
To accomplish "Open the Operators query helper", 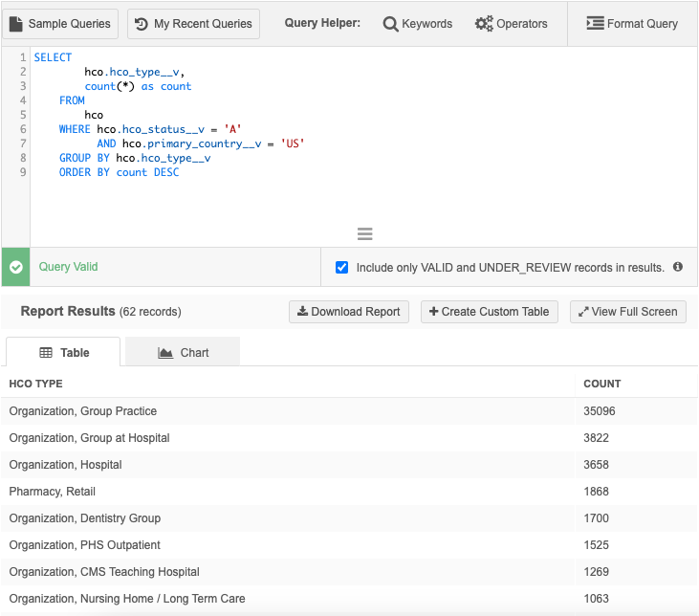I will pos(512,24).
